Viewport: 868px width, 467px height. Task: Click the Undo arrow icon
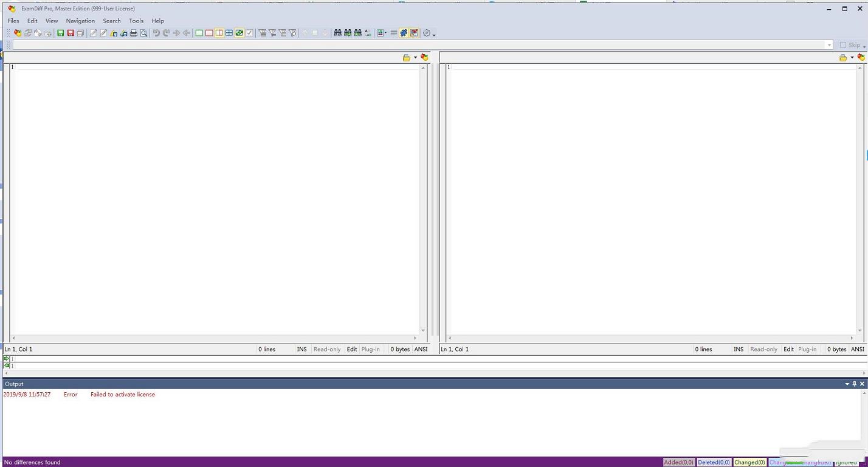156,33
